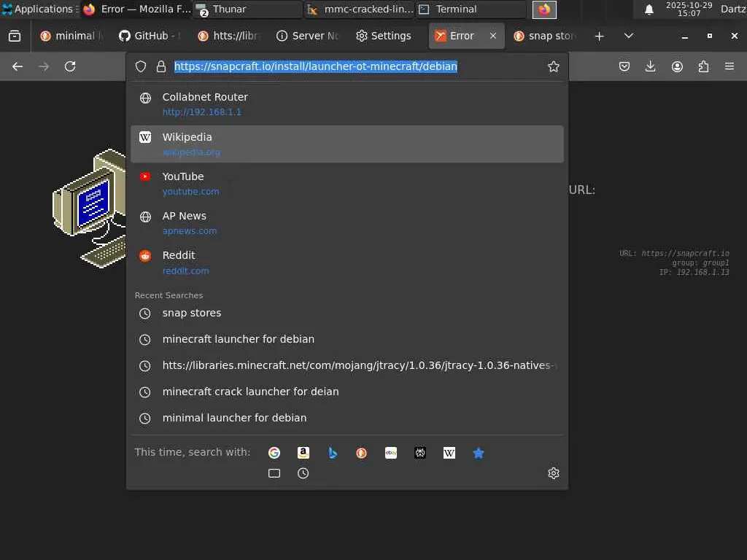Bookmark this page with the star
This screenshot has height=560, width=747.
[553, 66]
